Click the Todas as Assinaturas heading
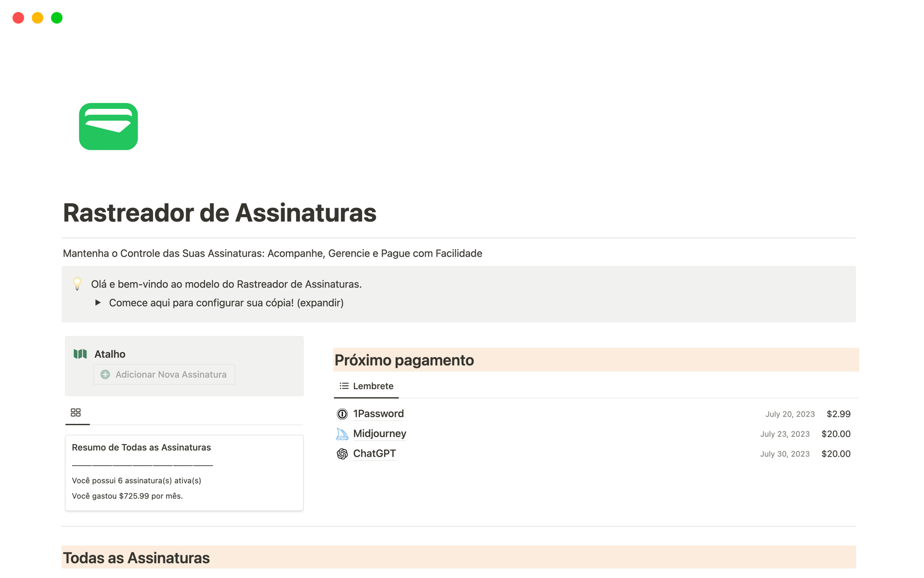 tap(136, 557)
